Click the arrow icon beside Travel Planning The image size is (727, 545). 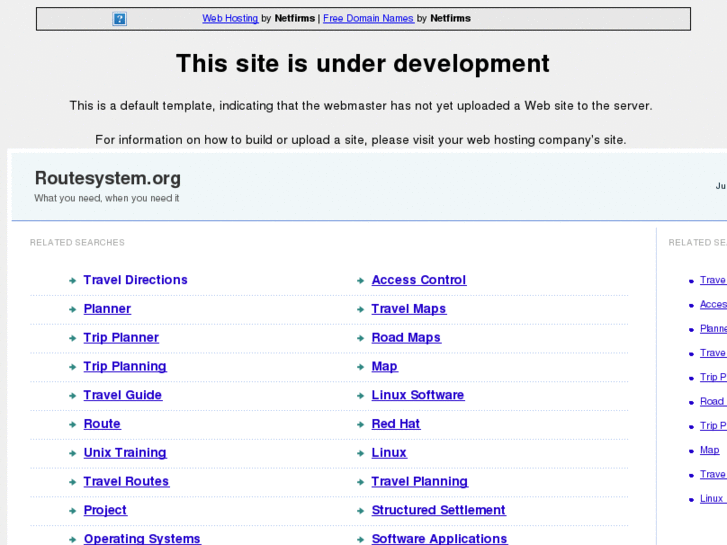(x=360, y=482)
